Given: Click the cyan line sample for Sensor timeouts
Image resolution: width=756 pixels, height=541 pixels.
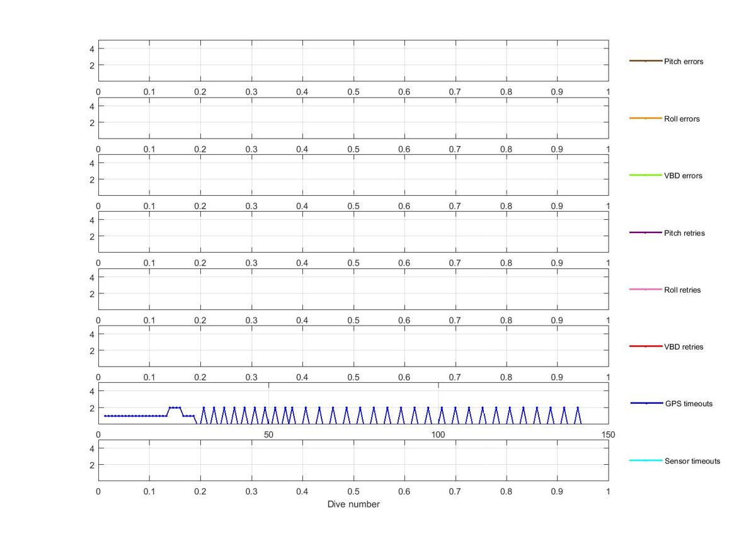Looking at the screenshot, I should [645, 460].
